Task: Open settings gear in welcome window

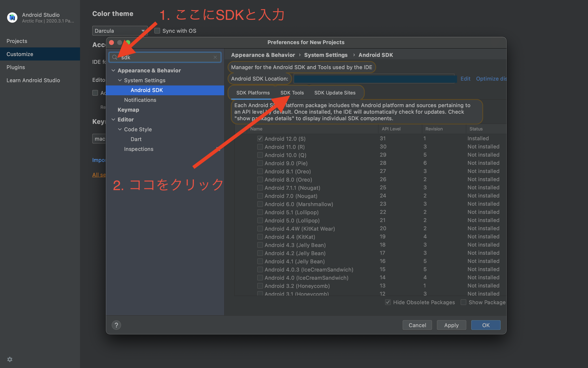Action: pyautogui.click(x=10, y=359)
